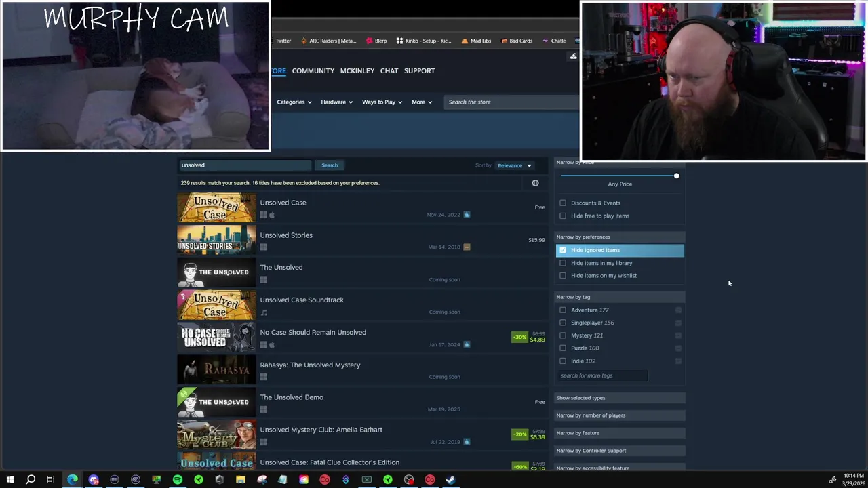The width and height of the screenshot is (868, 488).
Task: Expand Narrow by number of players
Action: point(620,415)
